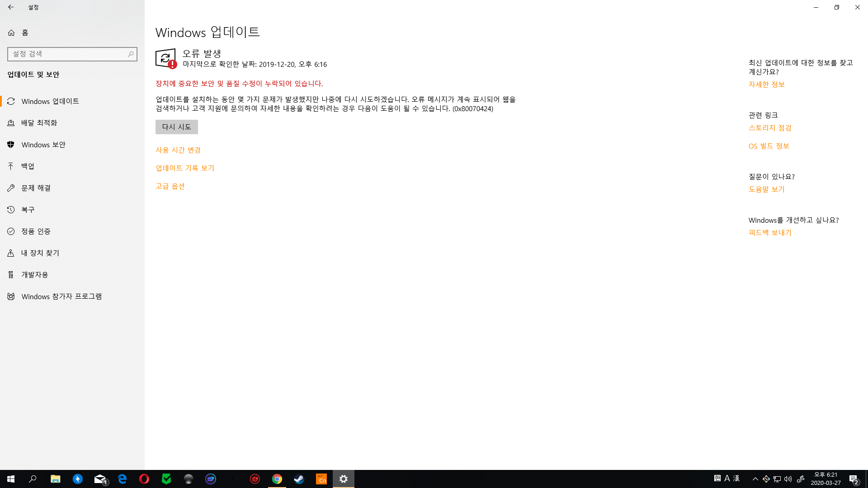Open 배달 최적화 settings
868x488 pixels.
point(39,123)
